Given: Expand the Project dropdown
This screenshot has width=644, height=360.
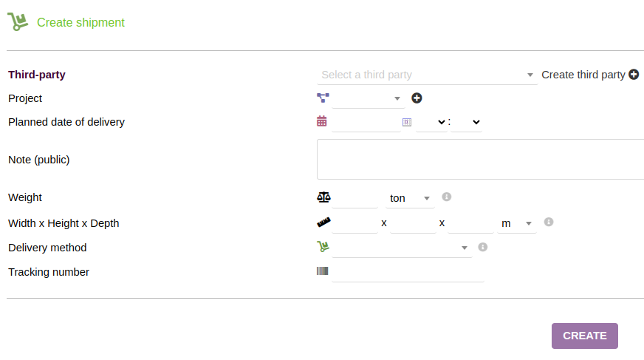Looking at the screenshot, I should [x=368, y=98].
